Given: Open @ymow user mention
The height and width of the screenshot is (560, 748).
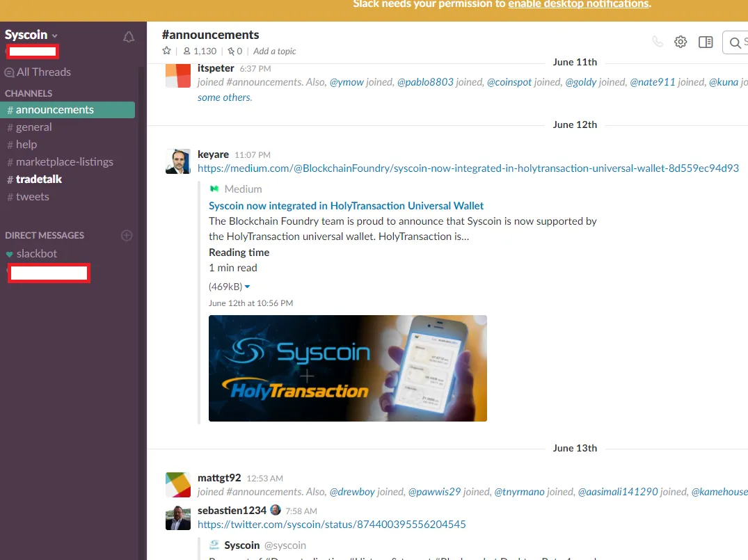Looking at the screenshot, I should pos(347,82).
